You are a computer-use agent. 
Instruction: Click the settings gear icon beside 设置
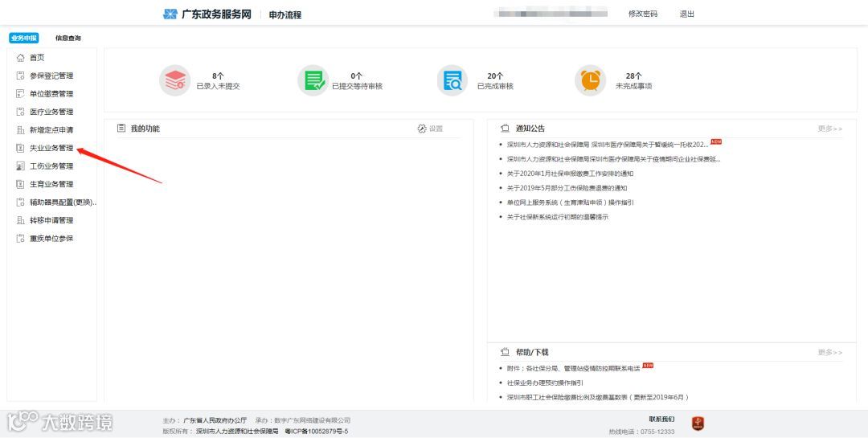(x=422, y=129)
